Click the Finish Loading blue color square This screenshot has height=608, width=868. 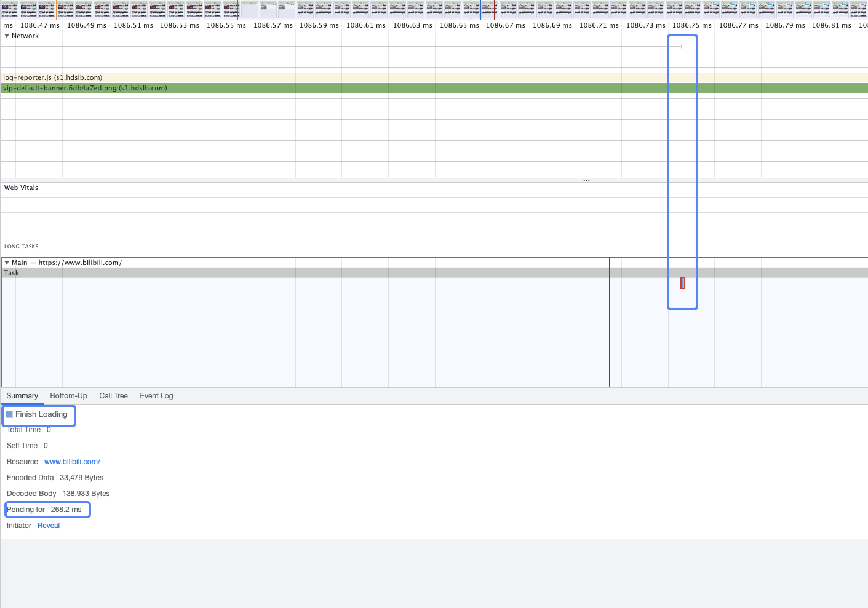tap(9, 414)
